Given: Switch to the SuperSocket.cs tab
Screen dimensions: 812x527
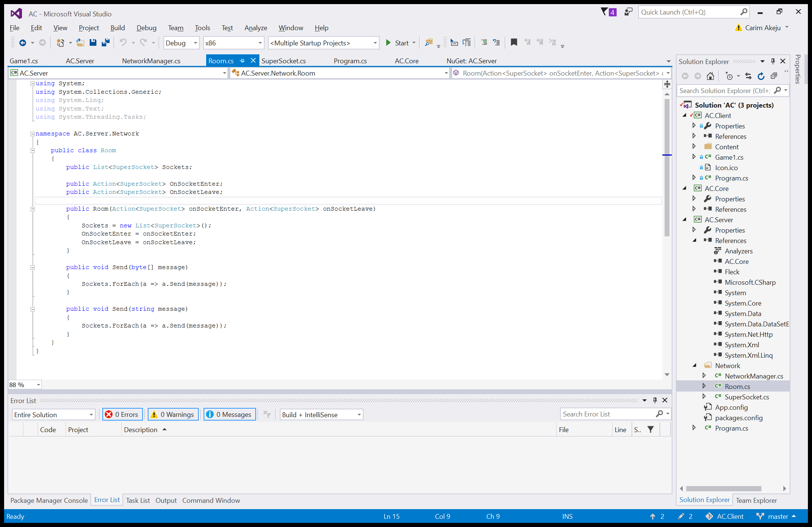Looking at the screenshot, I should point(284,61).
